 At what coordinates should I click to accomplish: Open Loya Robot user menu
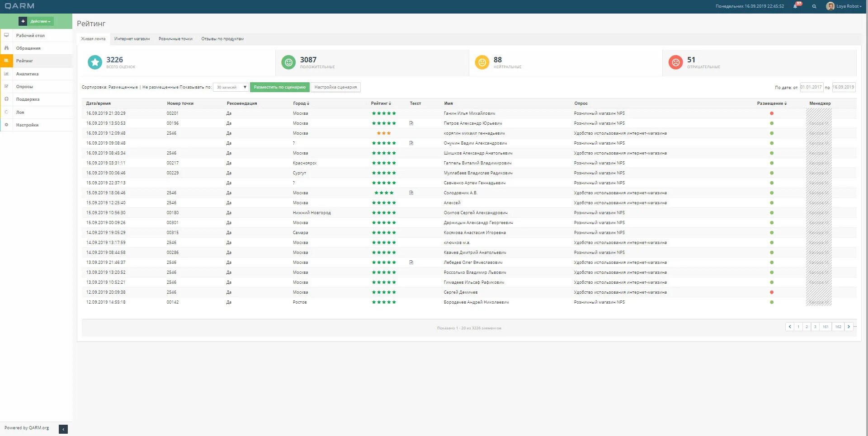pyautogui.click(x=844, y=6)
